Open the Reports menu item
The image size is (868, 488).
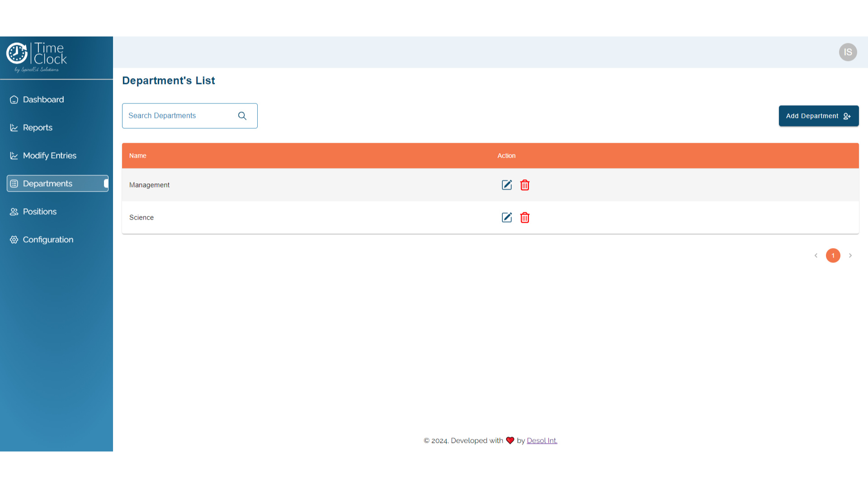click(38, 127)
